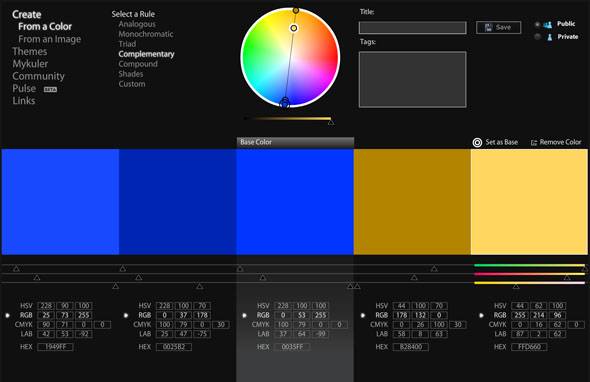Click the HEX field showing 0035FF

click(x=292, y=347)
